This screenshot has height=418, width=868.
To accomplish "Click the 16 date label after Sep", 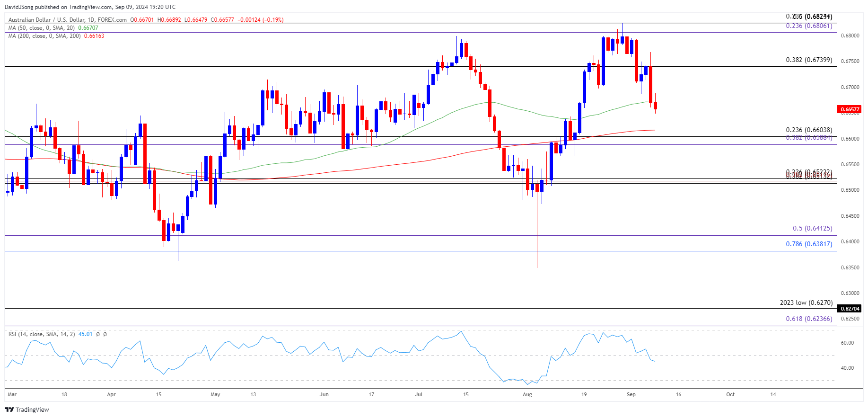I will pyautogui.click(x=678, y=395).
